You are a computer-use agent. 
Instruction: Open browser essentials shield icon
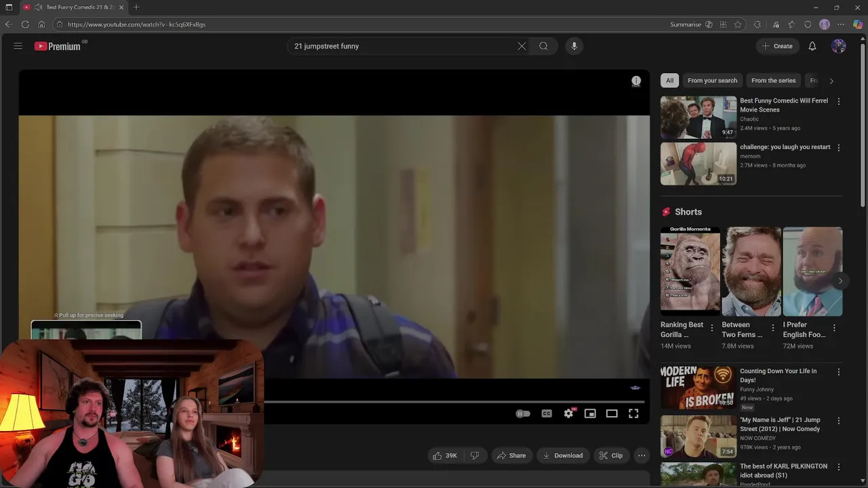[x=808, y=24]
